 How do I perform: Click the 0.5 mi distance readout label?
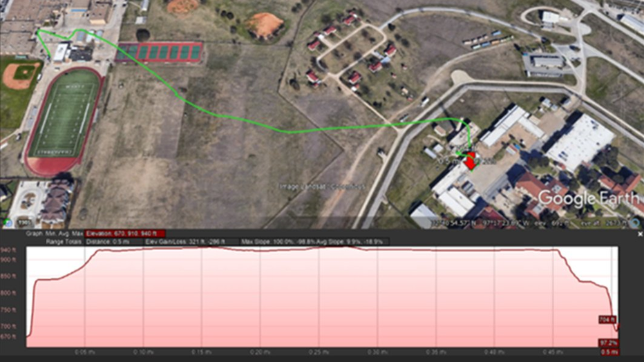(607, 352)
